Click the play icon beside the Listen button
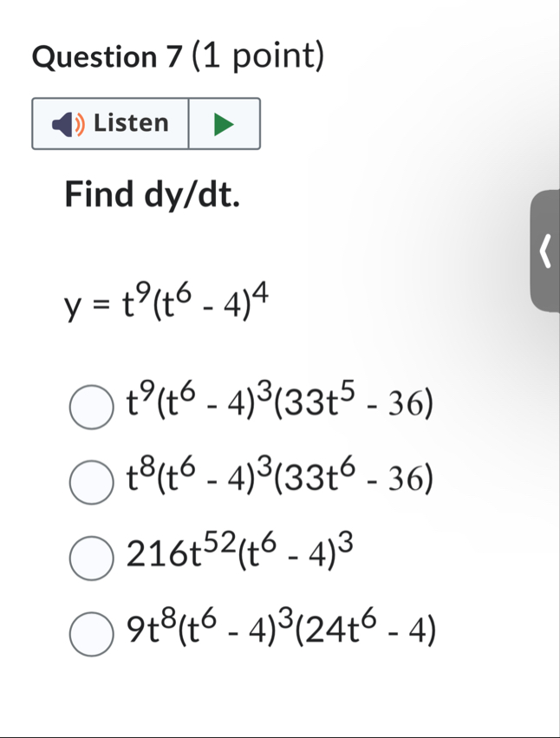This screenshot has height=738, width=560. pyautogui.click(x=225, y=123)
